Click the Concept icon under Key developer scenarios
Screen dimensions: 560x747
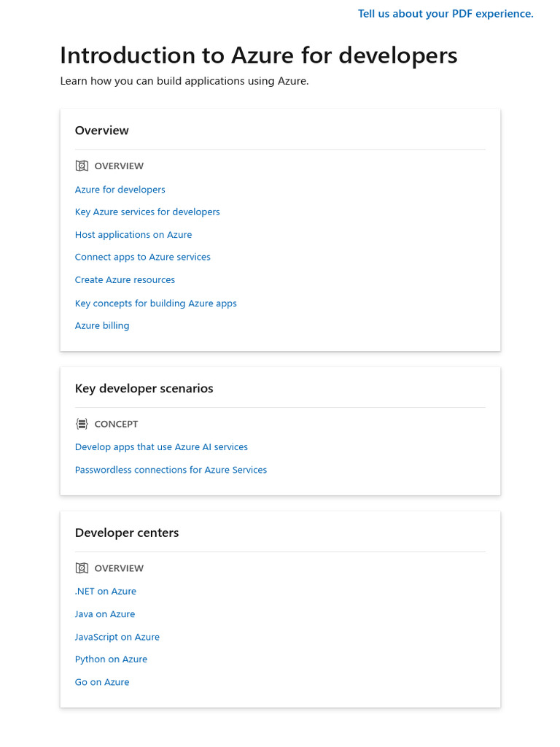point(82,424)
